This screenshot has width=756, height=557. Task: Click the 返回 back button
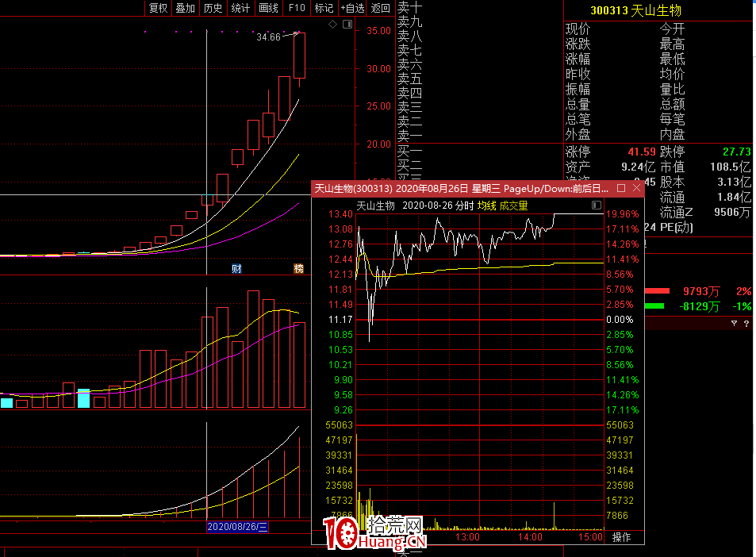pyautogui.click(x=381, y=8)
